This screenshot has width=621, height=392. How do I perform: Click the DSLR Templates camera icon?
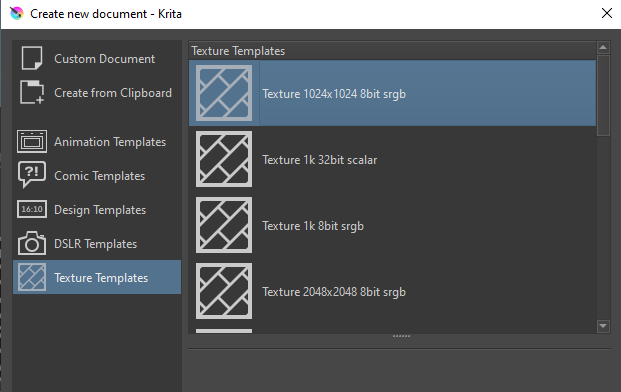pyautogui.click(x=32, y=243)
